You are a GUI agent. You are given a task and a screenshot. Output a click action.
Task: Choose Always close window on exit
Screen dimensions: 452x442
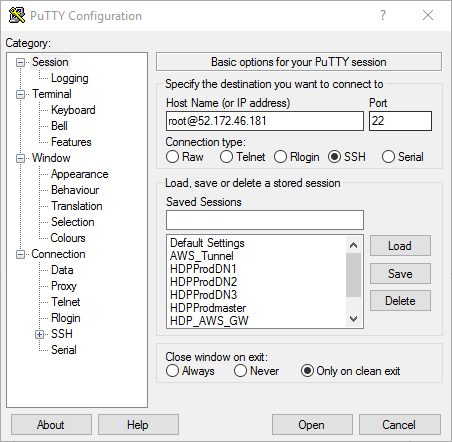pos(172,371)
